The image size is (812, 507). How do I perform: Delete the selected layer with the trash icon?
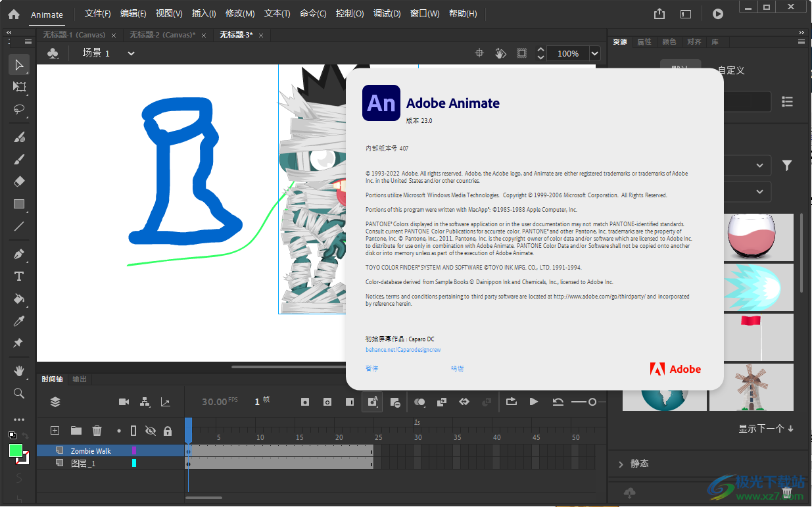click(97, 431)
